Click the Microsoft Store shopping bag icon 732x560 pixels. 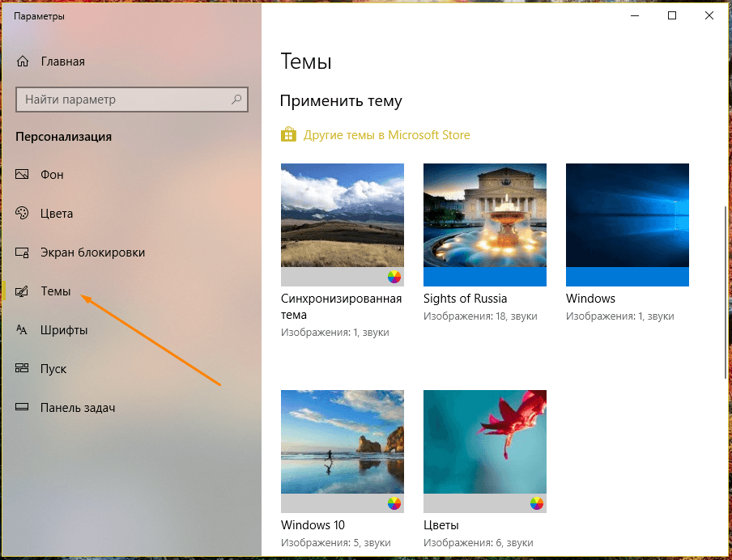tap(288, 135)
